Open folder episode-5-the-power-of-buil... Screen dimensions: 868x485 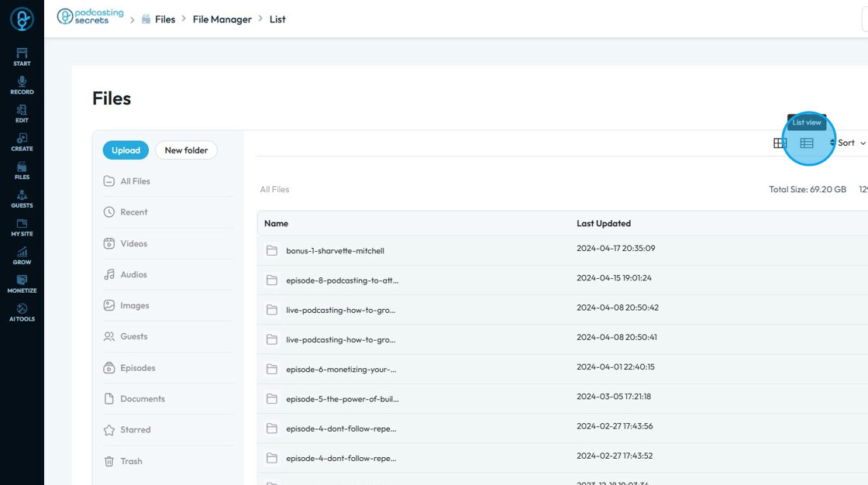tap(342, 399)
